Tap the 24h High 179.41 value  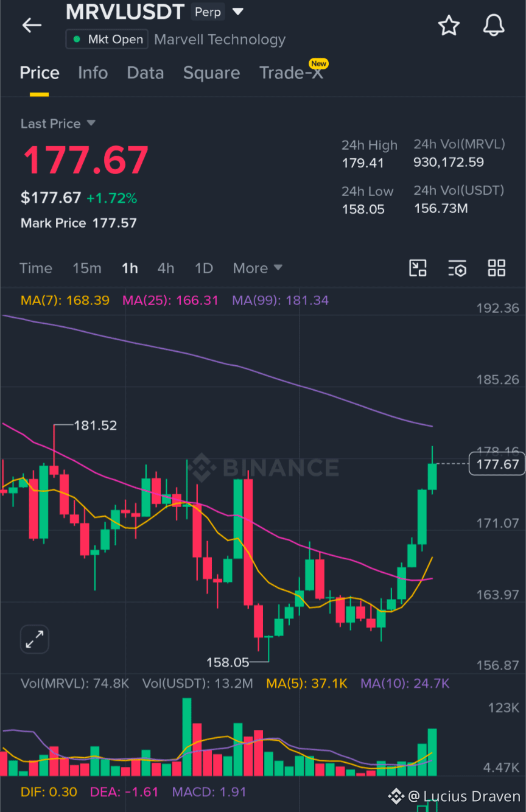[x=363, y=163]
